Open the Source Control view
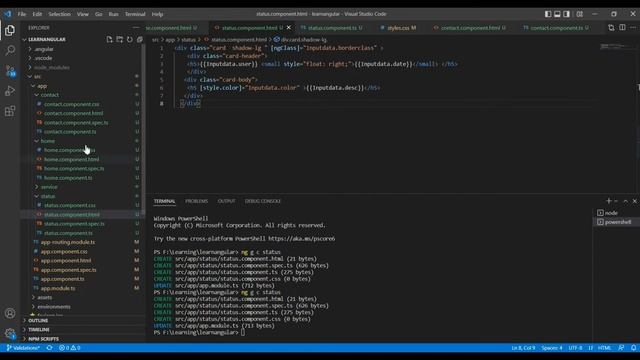The image size is (640, 360). coord(10,71)
